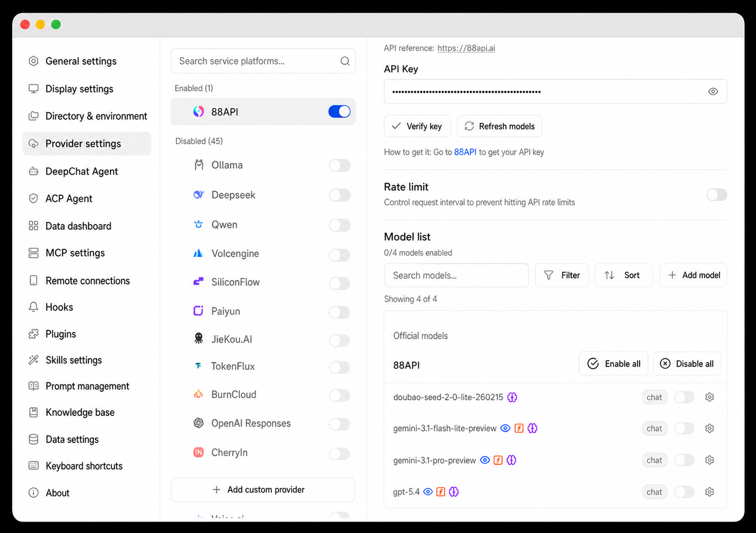Click the reasoning brain icon beside gemini-3.1-pro-preview
756x533 pixels.
click(511, 460)
